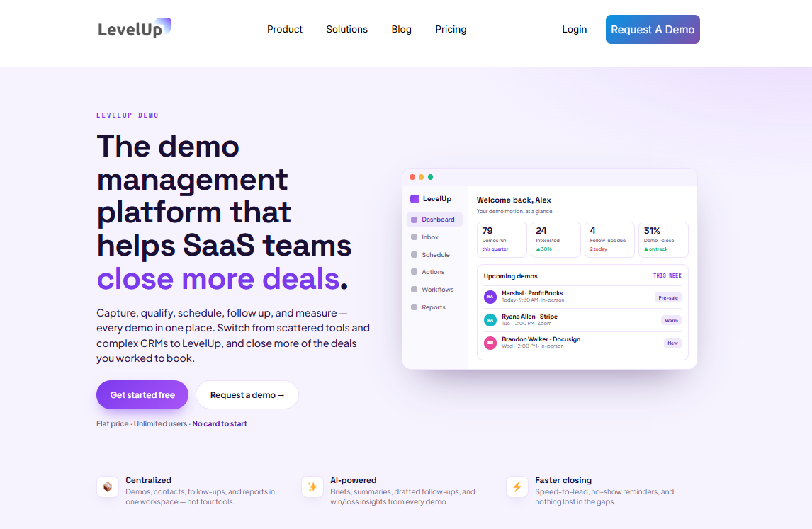Click the Warm tag

[x=671, y=320]
